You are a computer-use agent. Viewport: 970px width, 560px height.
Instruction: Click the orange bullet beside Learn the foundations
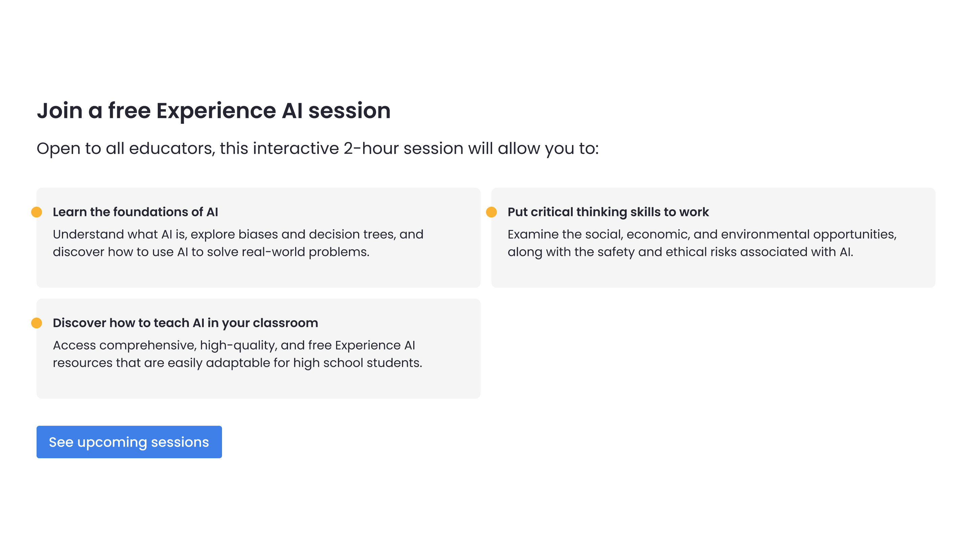point(37,212)
